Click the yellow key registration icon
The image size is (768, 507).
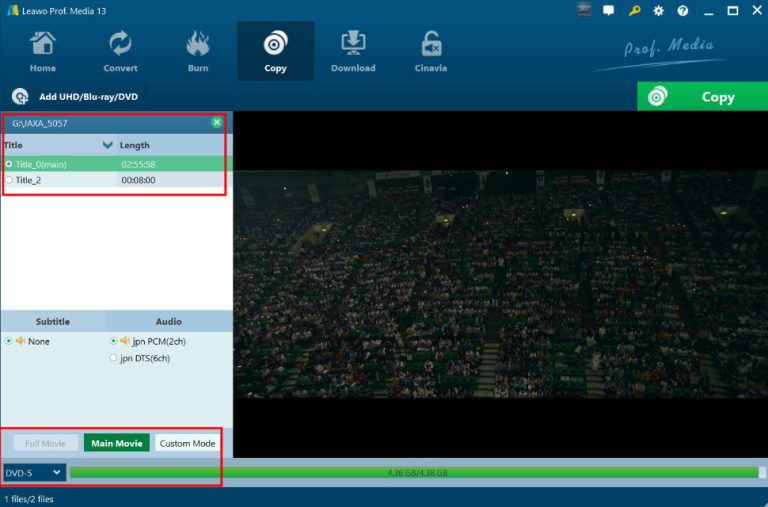point(634,11)
